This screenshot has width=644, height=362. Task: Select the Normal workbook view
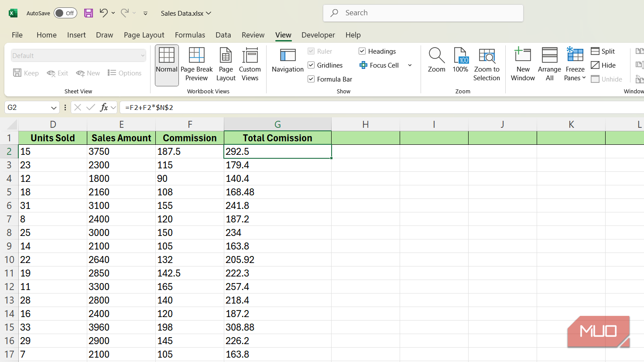(x=167, y=65)
